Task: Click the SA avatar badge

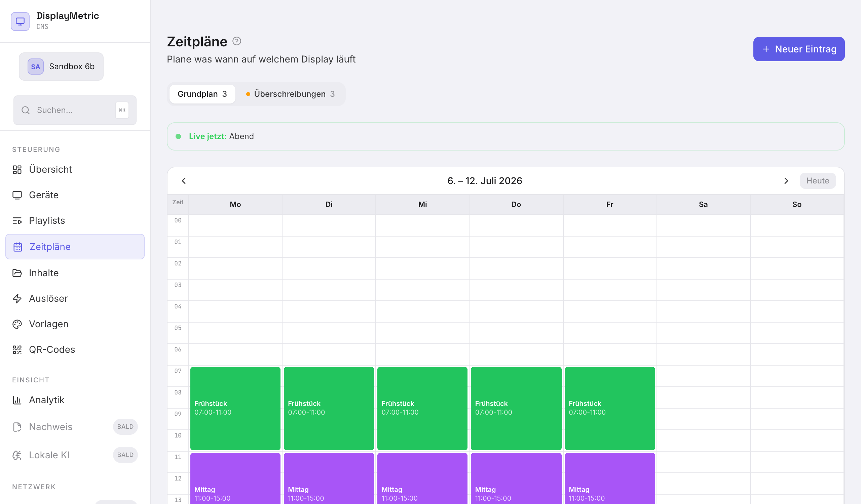Action: point(36,67)
